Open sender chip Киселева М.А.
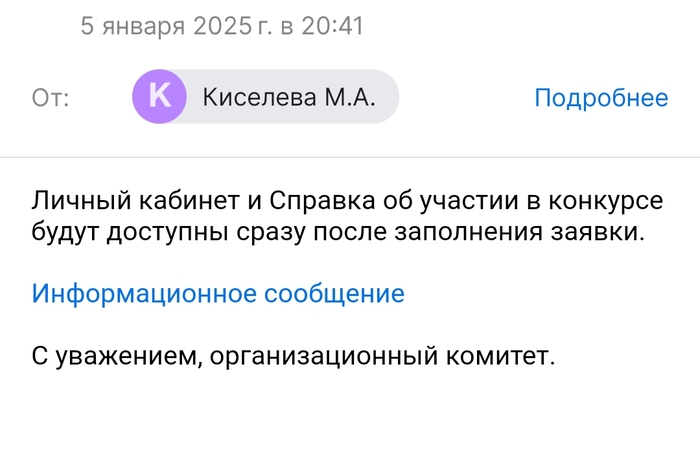Screen dimensions: 700x450 [x=266, y=97]
